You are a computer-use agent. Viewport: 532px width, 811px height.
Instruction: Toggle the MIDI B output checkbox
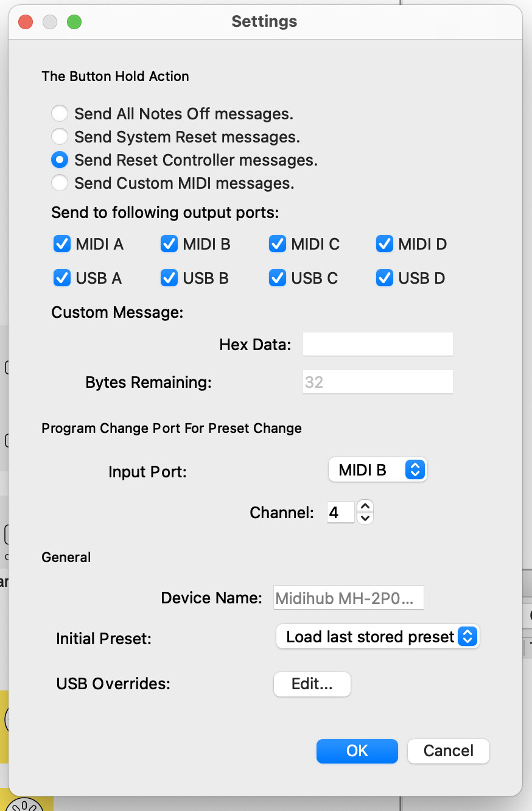(x=169, y=244)
